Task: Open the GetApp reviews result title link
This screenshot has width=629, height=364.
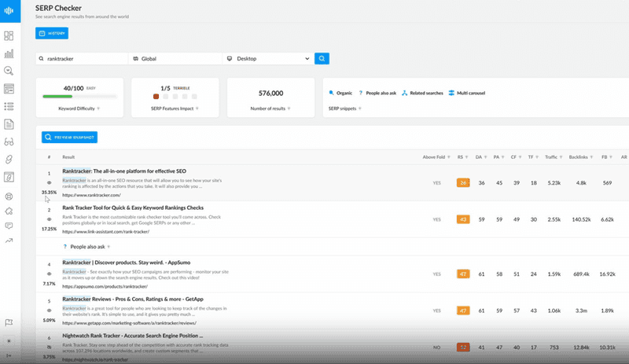Action: point(133,299)
